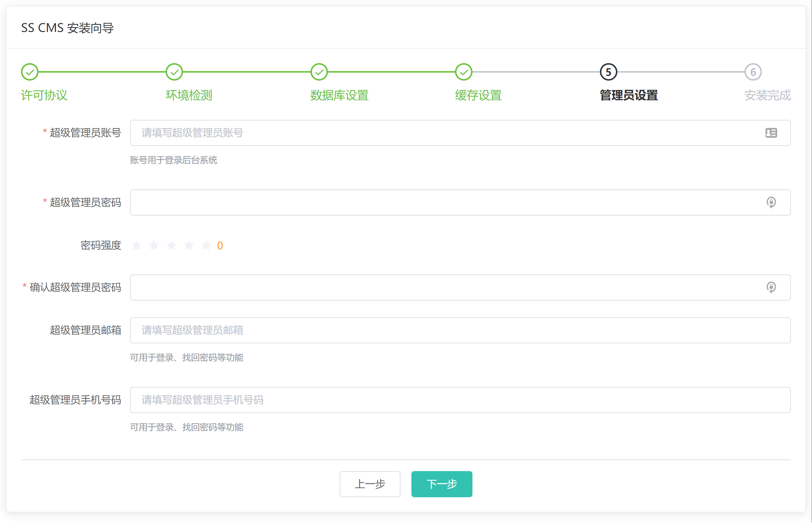Select the fifth password strength star
The height and width of the screenshot is (523, 812).
[206, 246]
